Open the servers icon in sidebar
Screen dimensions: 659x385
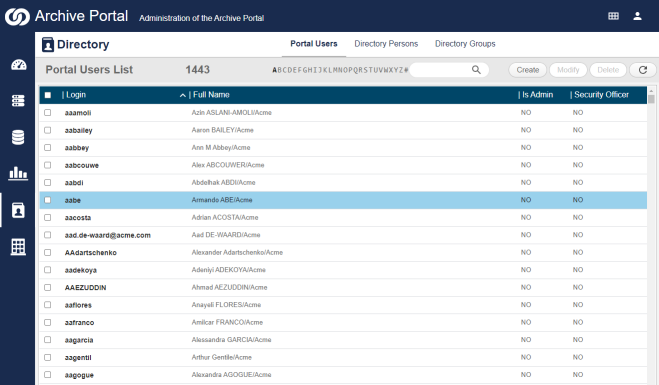[18, 101]
